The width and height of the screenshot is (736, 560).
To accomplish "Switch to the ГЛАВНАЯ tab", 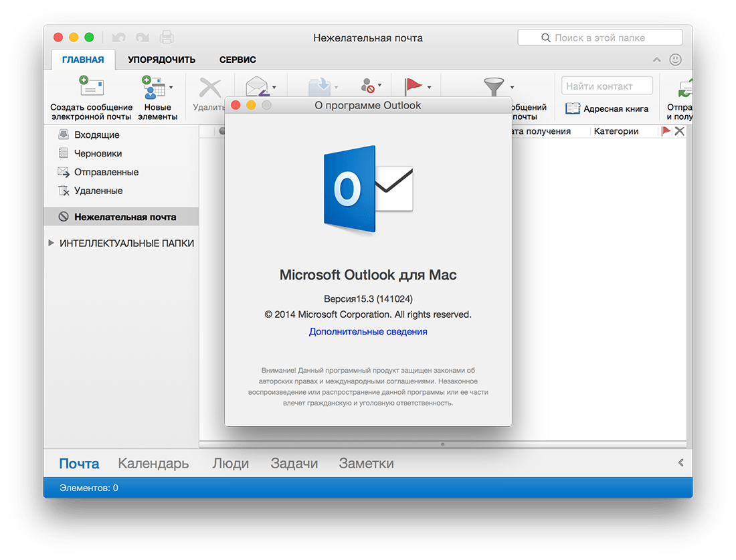I will click(x=83, y=60).
